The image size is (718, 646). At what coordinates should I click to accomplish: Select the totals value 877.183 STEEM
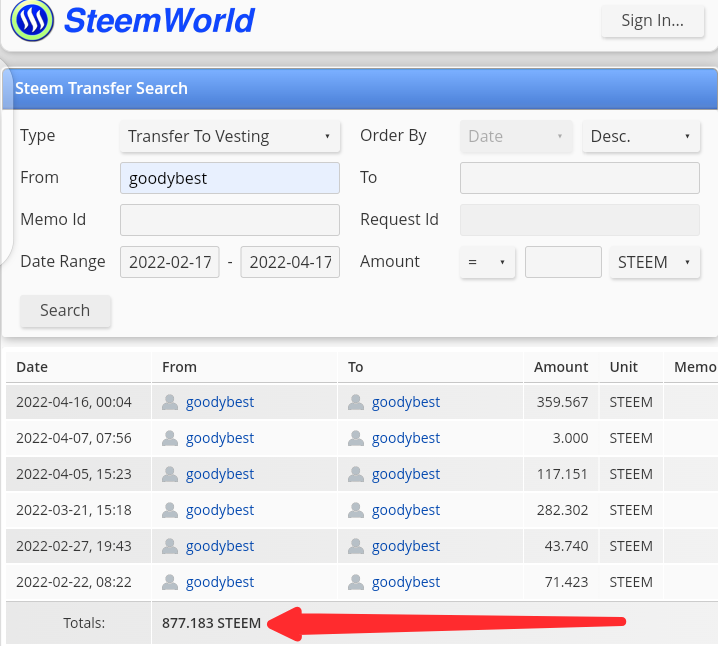coord(212,623)
